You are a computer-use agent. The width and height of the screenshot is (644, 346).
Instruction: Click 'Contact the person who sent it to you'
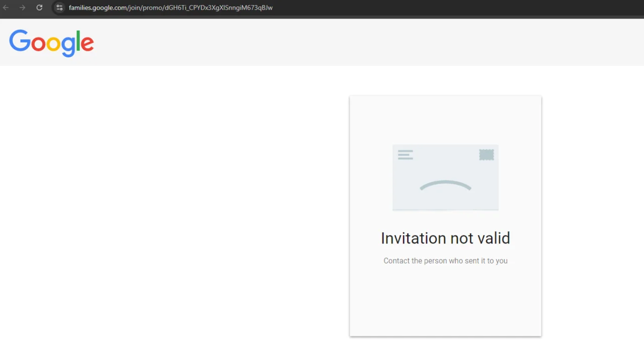coord(445,261)
